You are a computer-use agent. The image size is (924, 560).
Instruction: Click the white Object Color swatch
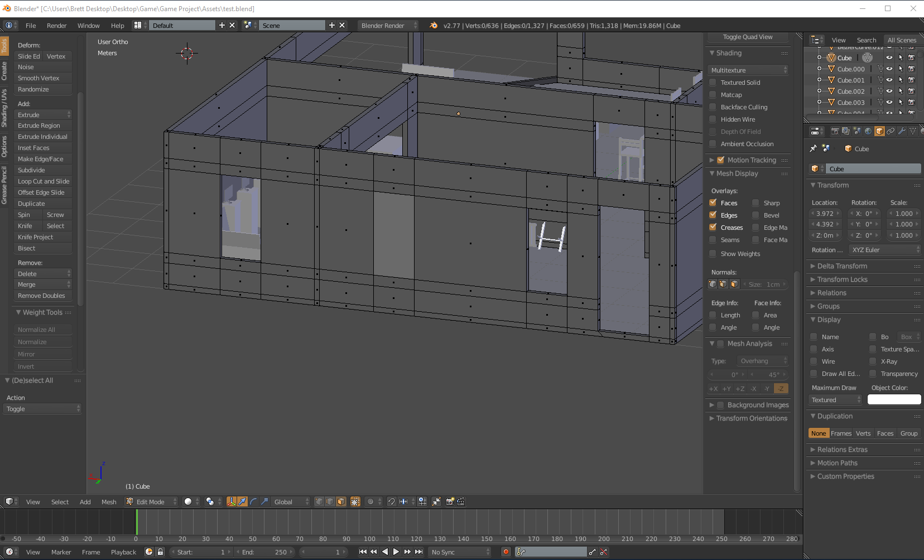coord(894,399)
